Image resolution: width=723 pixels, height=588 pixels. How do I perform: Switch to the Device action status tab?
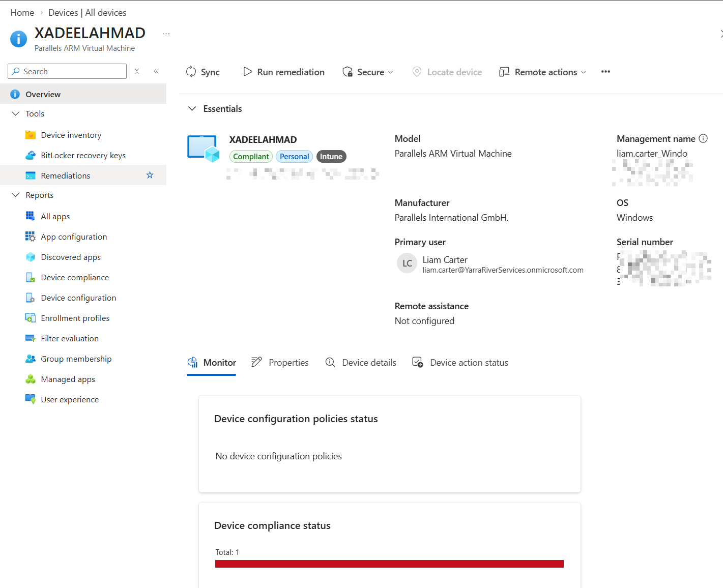coord(460,363)
